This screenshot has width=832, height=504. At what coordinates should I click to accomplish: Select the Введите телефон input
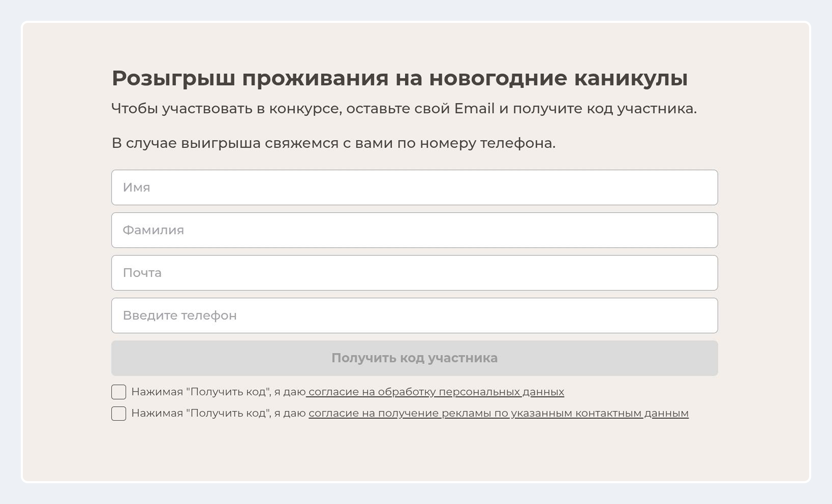(414, 315)
